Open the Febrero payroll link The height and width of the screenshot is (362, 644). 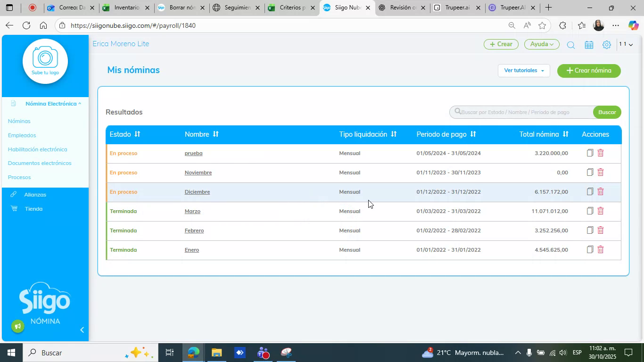194,230
